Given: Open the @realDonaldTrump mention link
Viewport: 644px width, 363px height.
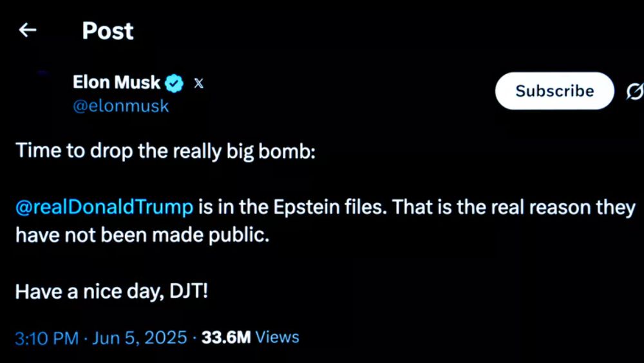Looking at the screenshot, I should [104, 207].
